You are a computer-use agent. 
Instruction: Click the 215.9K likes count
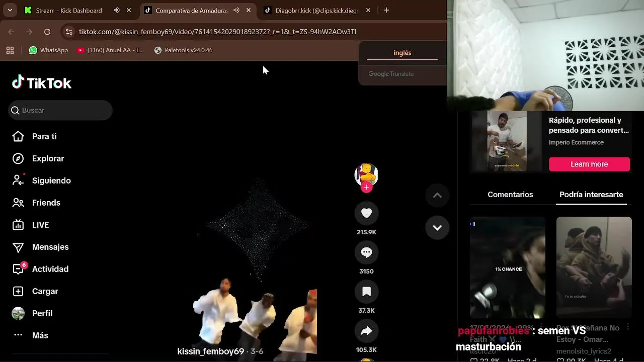click(x=366, y=232)
